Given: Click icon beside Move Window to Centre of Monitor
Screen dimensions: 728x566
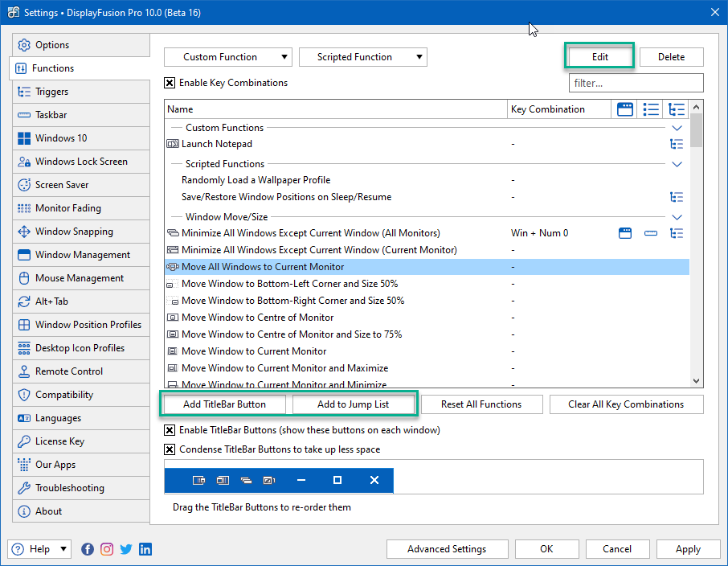Looking at the screenshot, I should point(173,318).
